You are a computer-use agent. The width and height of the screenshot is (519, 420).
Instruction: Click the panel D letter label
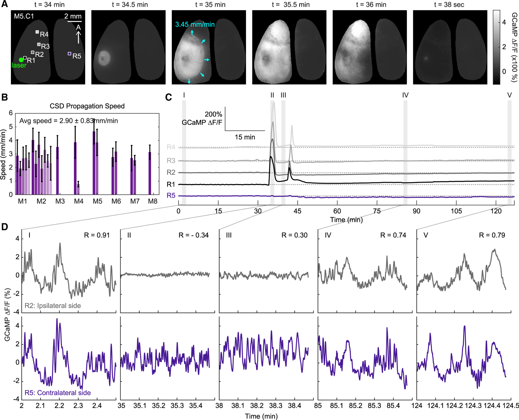[x=4, y=227]
